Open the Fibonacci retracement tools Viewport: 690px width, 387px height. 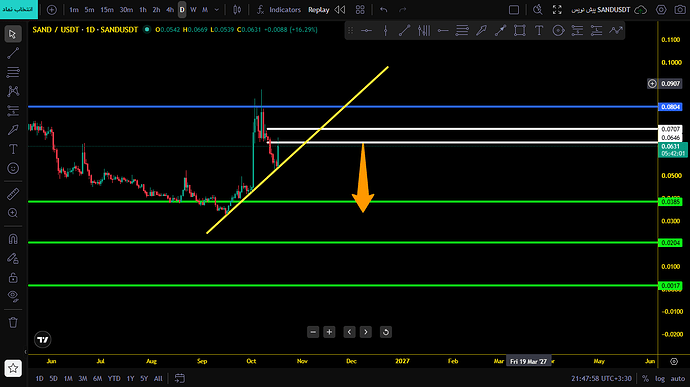click(13, 72)
